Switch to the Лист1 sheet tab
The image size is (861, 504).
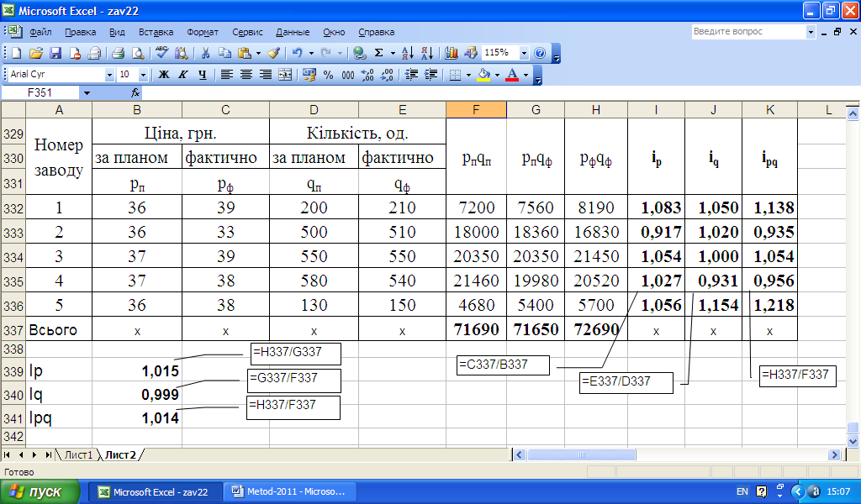[78, 454]
